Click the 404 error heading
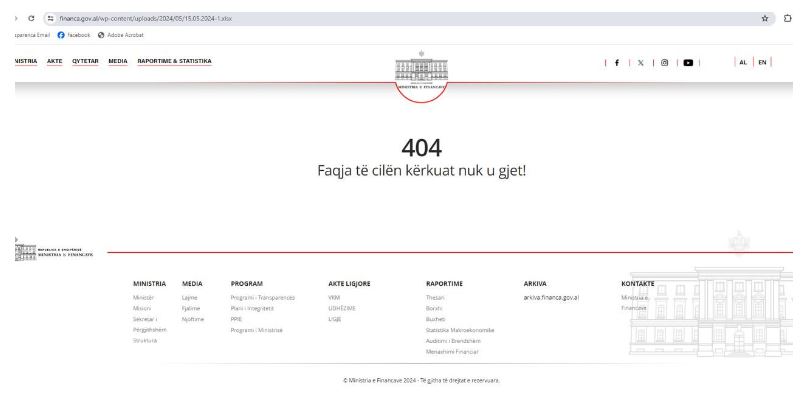 click(x=421, y=148)
